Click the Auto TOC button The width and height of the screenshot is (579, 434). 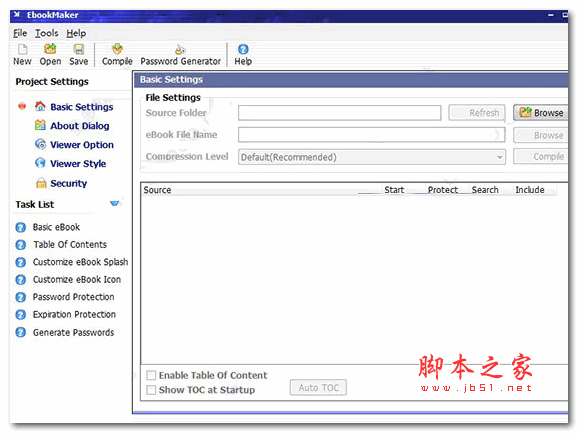pyautogui.click(x=318, y=387)
